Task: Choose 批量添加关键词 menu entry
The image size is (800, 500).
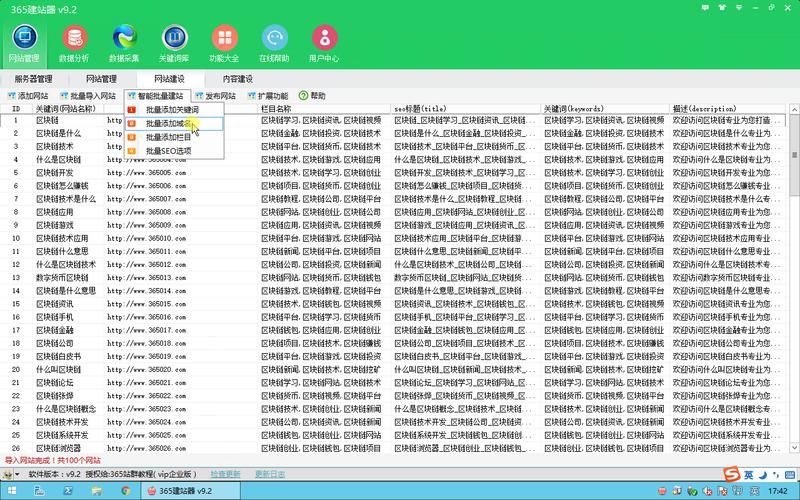Action: 173,110
